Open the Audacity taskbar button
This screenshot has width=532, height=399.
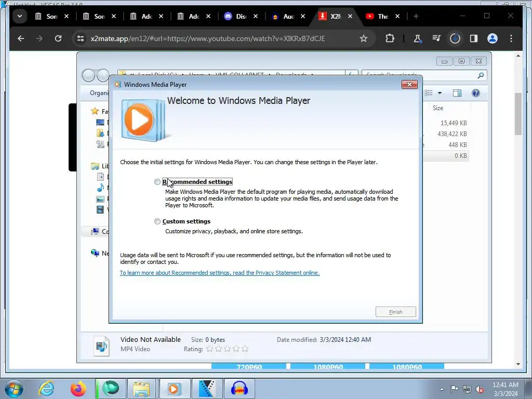point(239,389)
